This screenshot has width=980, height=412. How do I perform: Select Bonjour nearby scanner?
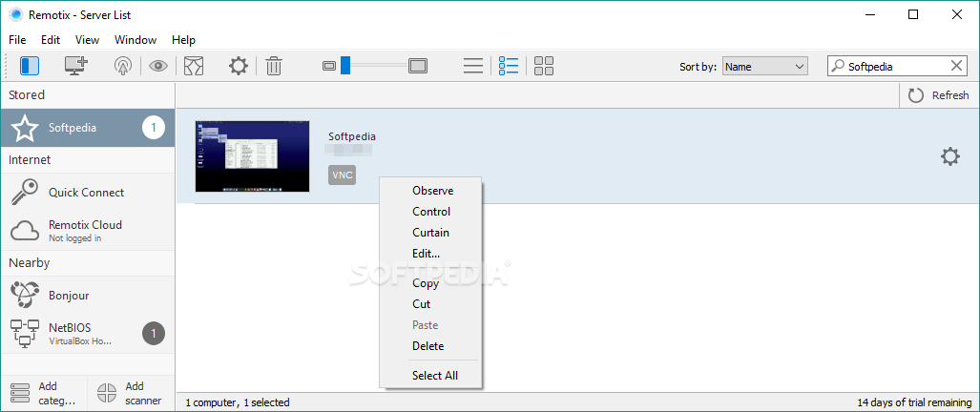[88, 296]
